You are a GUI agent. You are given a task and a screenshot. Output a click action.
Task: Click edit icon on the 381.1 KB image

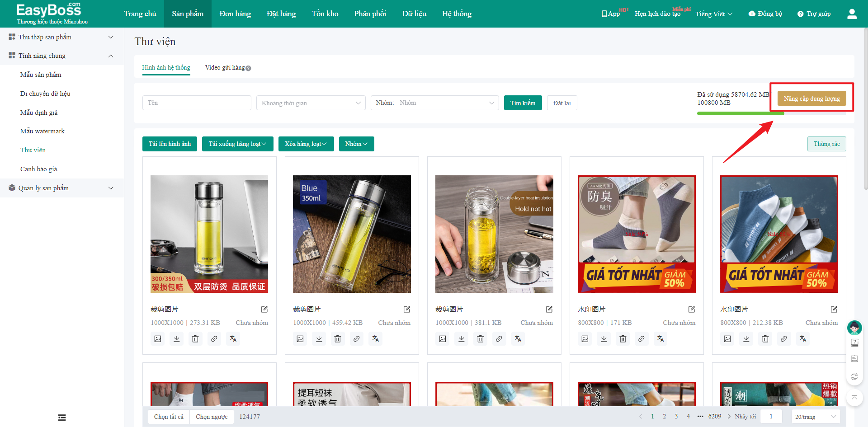click(549, 310)
